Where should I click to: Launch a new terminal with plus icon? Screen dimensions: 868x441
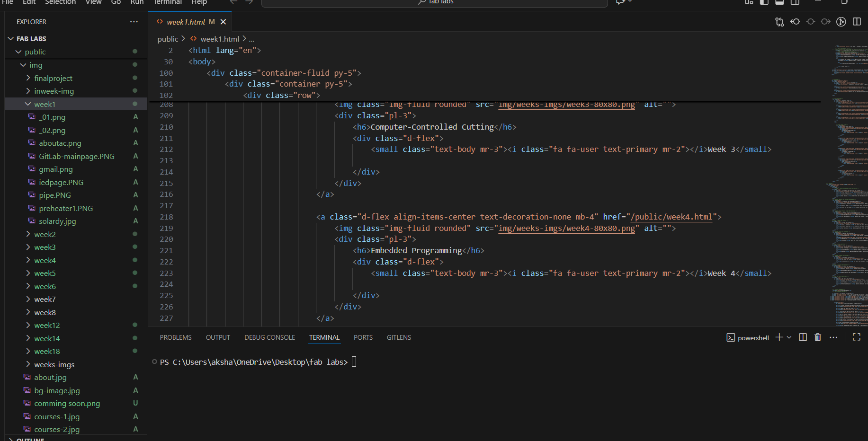[x=779, y=337]
